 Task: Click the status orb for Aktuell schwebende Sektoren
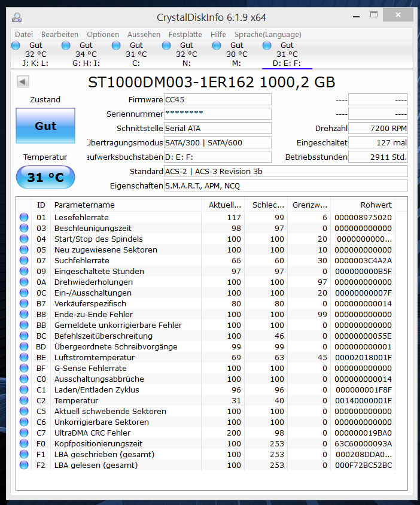[x=24, y=411]
